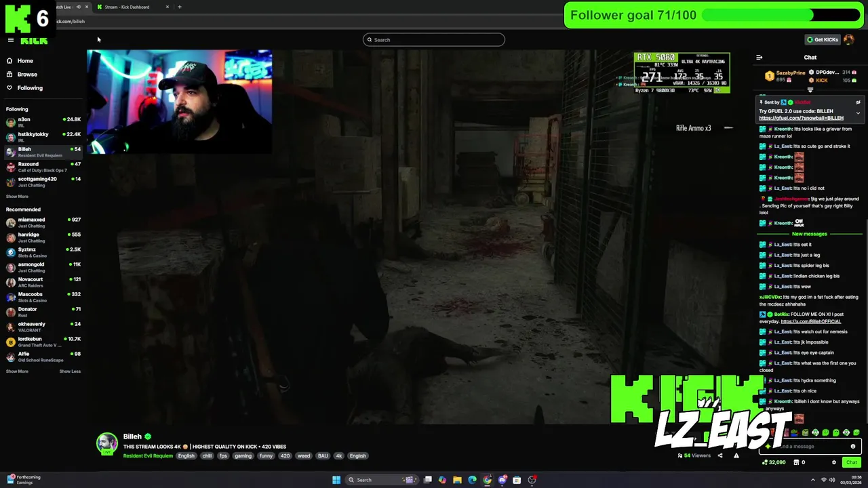The height and width of the screenshot is (488, 868).
Task: Open Syztmz recommended channel
Action: (43, 253)
